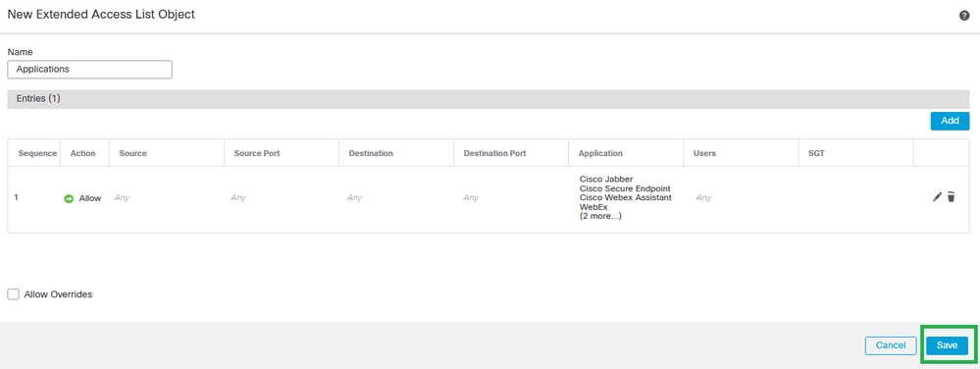Screen dimensions: 980x369
Task: Click sequence number 1 cell
Action: pos(17,197)
